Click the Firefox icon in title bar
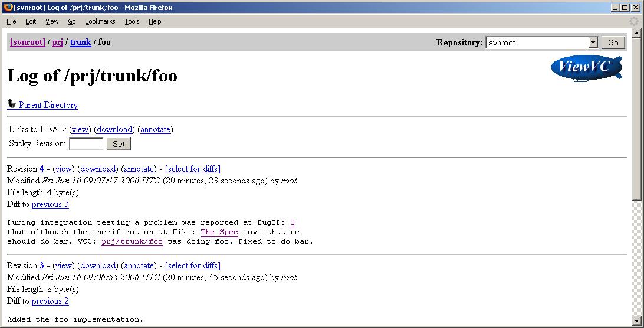 pos(6,7)
